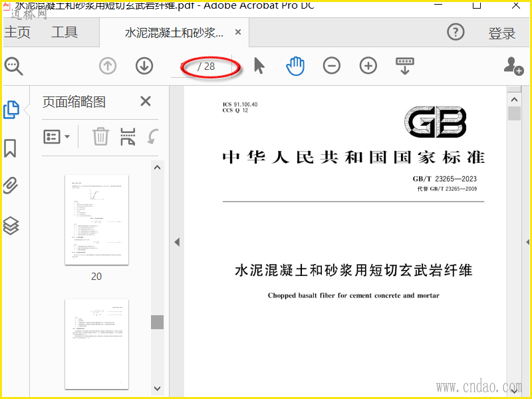
Task: Rotate page counterclockwise icon
Action: pos(153,137)
